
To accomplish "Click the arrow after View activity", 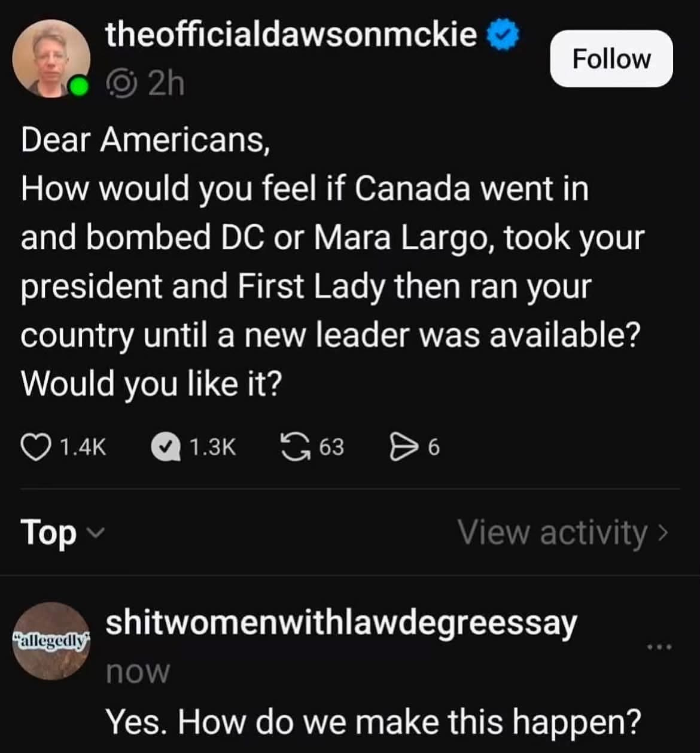I will (661, 532).
